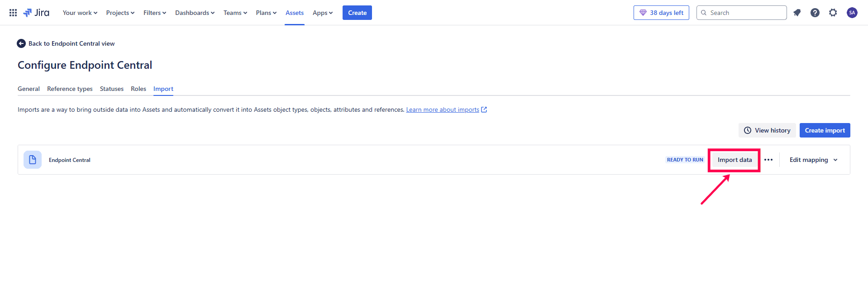This screenshot has width=868, height=299.
Task: Expand the Filters menu
Action: [x=155, y=13]
